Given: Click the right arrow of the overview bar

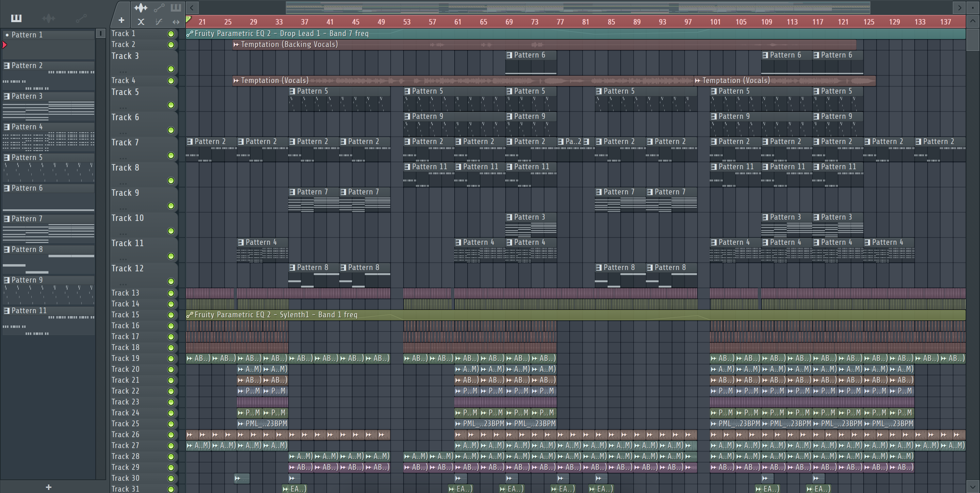Looking at the screenshot, I should tap(960, 7).
